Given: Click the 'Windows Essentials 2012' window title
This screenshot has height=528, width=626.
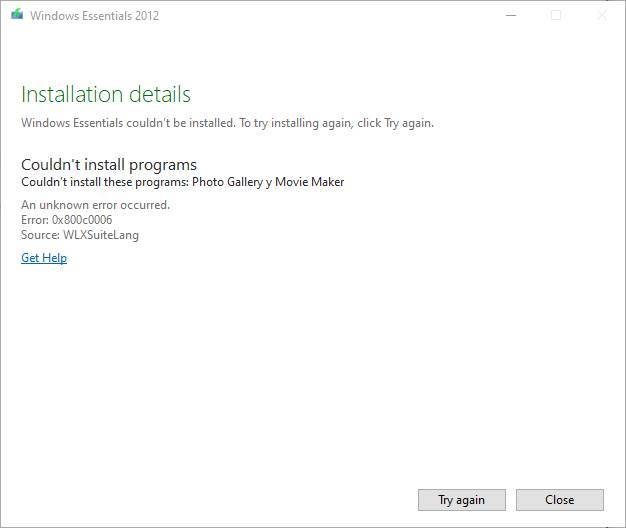Looking at the screenshot, I should 95,16.
